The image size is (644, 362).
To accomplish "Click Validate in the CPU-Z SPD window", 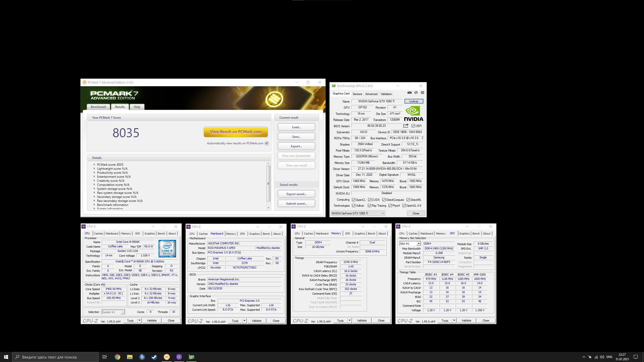I will [466, 321].
